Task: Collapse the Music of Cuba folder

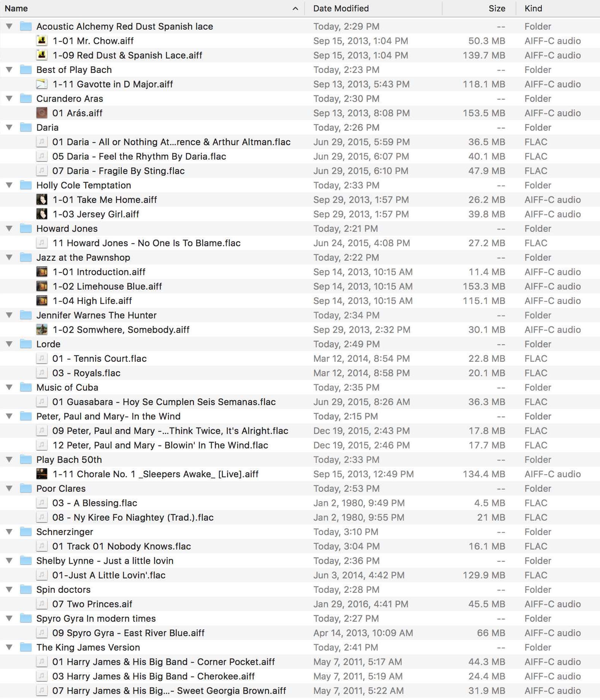Action: [x=10, y=387]
